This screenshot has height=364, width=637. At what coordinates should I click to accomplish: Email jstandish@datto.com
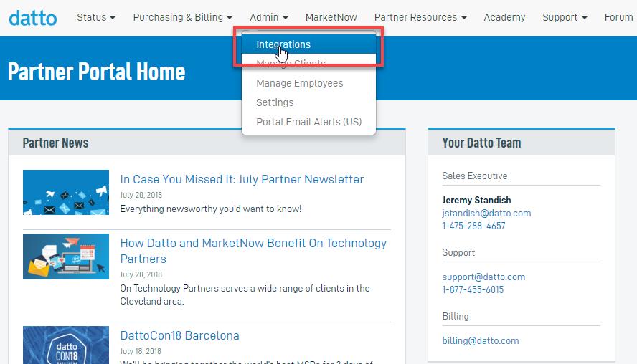click(x=486, y=213)
